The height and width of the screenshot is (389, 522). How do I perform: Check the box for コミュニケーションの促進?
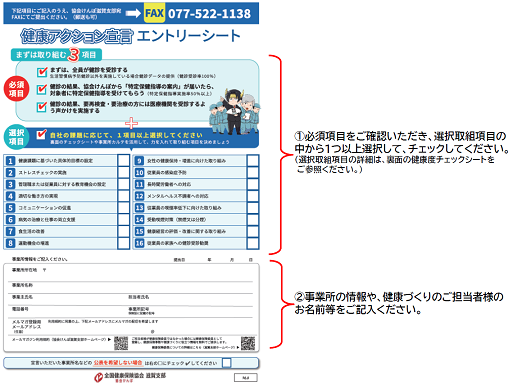click(124, 208)
